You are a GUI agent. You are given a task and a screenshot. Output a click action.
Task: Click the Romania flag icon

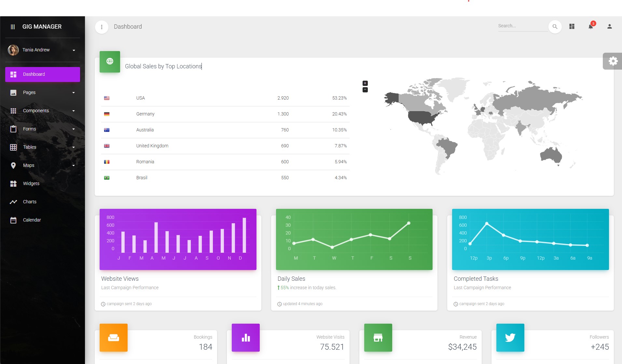point(107,162)
